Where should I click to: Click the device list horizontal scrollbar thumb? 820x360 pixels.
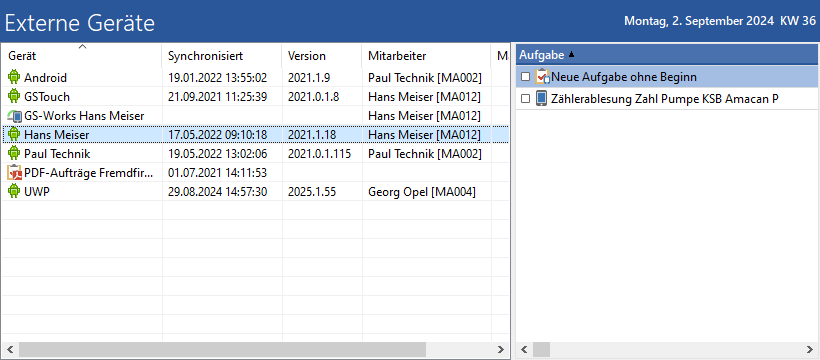[x=222, y=349]
